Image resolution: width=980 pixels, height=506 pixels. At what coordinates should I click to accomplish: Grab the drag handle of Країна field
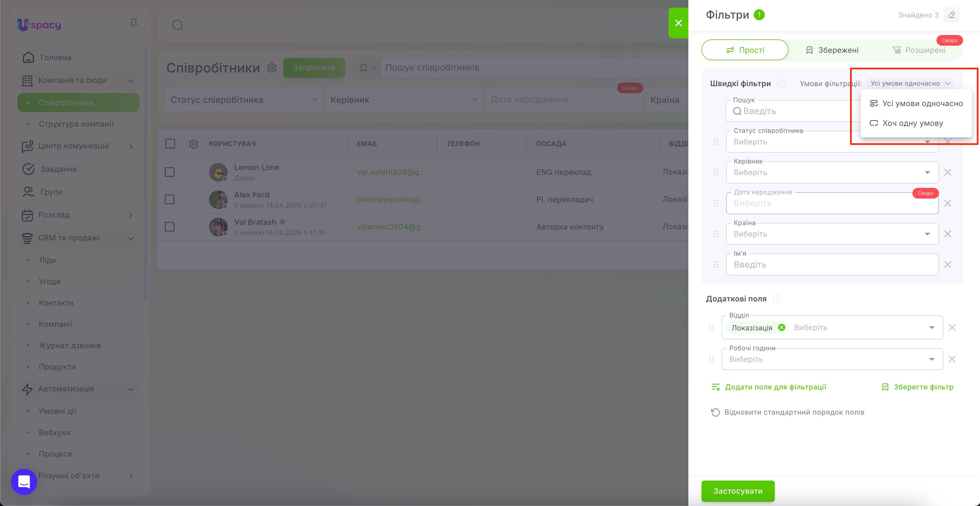(716, 234)
